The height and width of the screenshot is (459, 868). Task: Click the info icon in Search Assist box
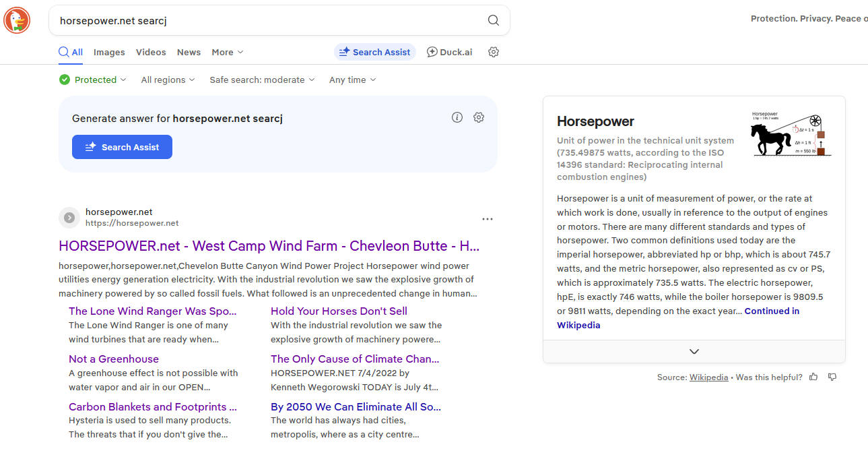[x=457, y=117]
